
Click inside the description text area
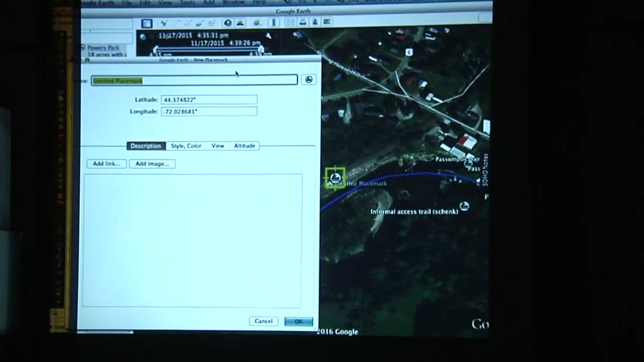193,241
